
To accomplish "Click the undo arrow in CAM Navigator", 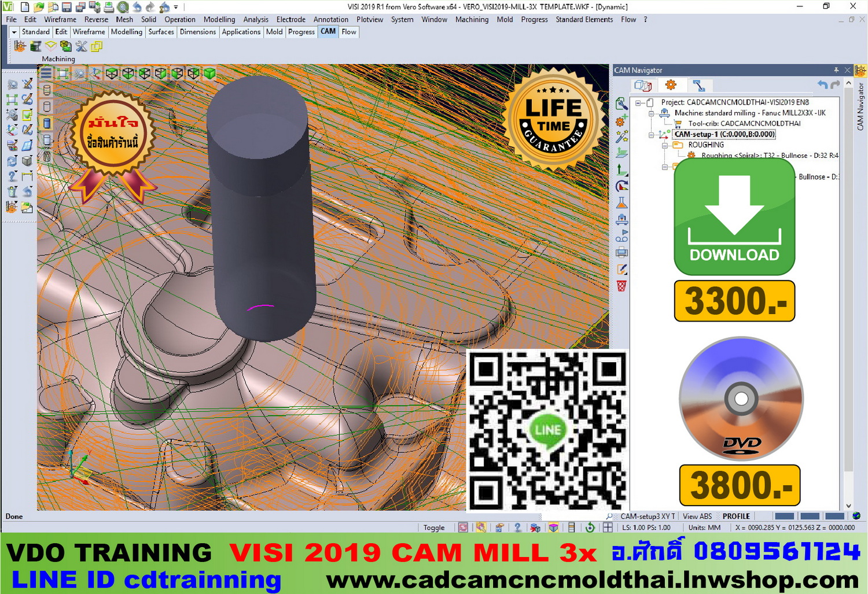I will 822,85.
